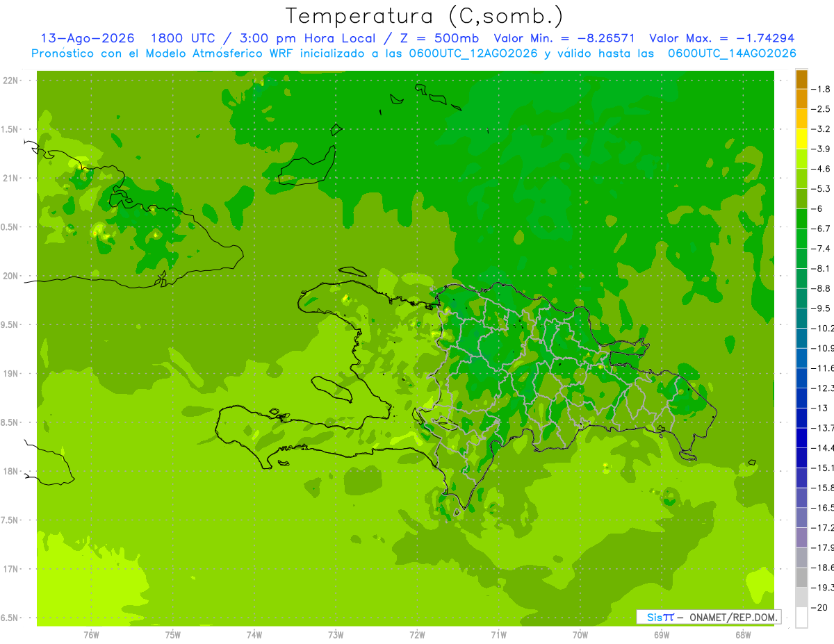Screen dimensions: 834x644
Task: Click the "-1.8" color scale label
Action: [821, 89]
